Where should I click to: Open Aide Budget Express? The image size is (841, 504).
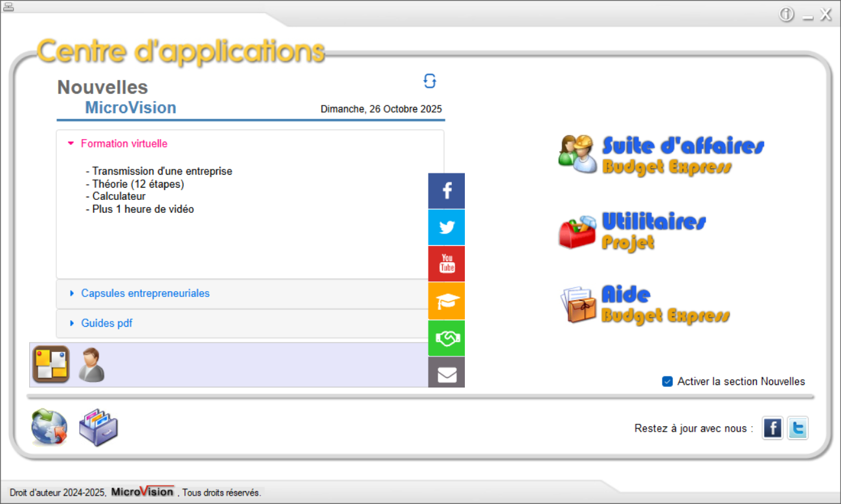(644, 305)
